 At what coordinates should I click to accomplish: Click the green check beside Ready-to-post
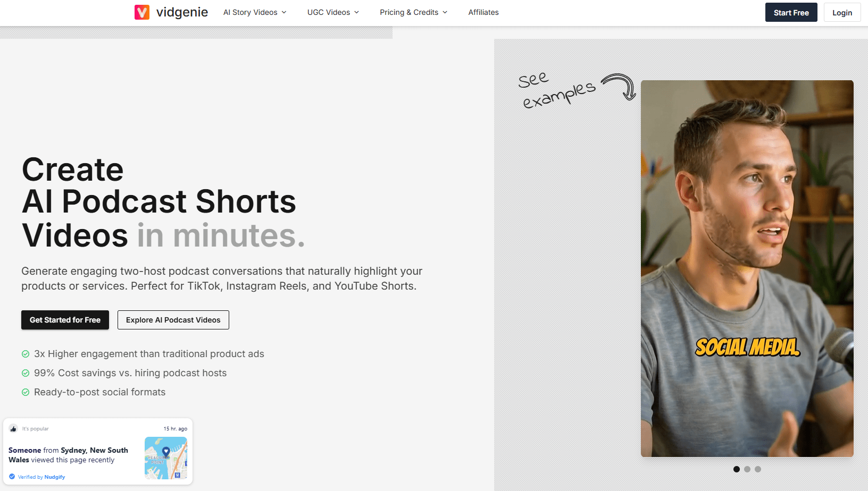[26, 392]
